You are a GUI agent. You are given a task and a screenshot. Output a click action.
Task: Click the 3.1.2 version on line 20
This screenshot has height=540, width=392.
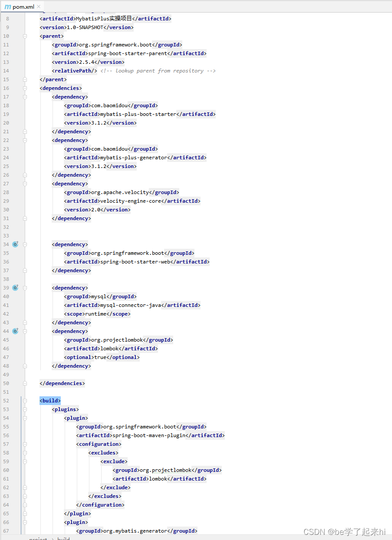pos(99,123)
